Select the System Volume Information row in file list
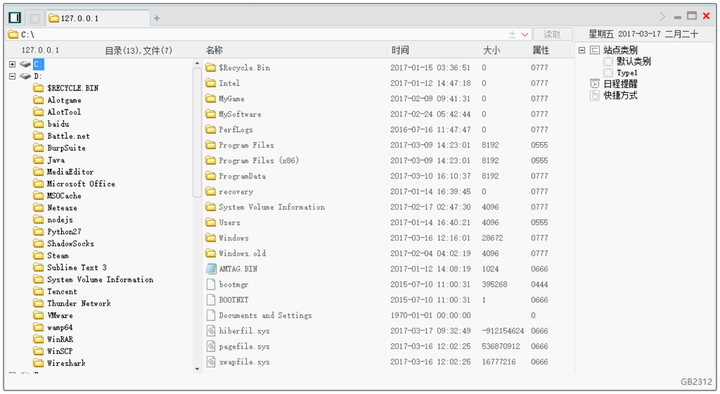This screenshot has width=720, height=394. (388, 207)
